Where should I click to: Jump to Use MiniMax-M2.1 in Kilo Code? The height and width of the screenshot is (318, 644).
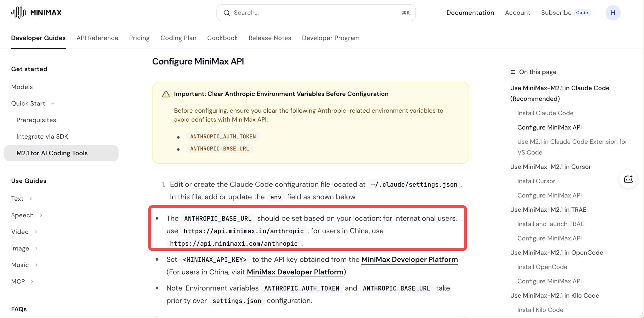click(x=555, y=296)
